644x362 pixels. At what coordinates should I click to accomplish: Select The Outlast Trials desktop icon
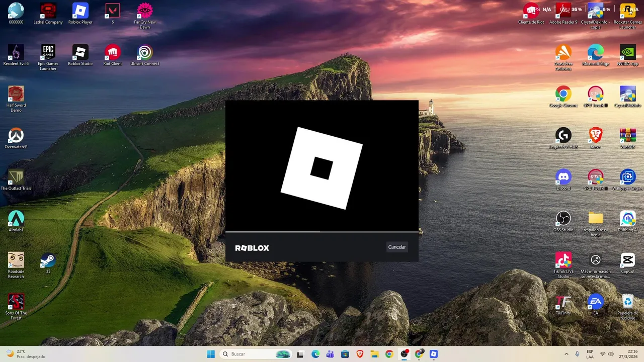point(16,180)
